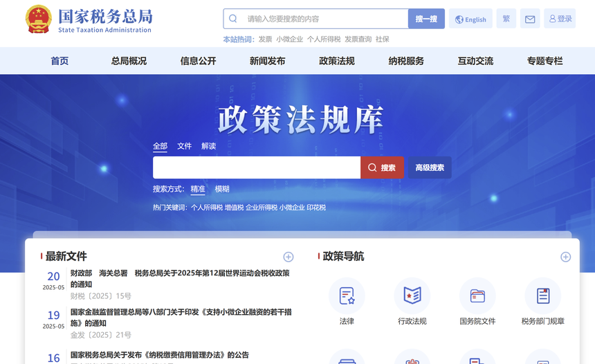
Task: Click hot keyword 印花税 in banner
Action: click(x=316, y=207)
